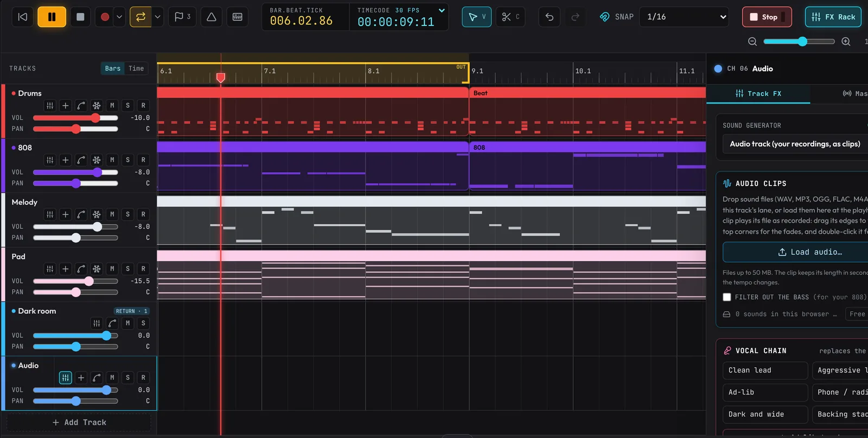Open the Audio track's highlighted mixer icon

click(65, 378)
